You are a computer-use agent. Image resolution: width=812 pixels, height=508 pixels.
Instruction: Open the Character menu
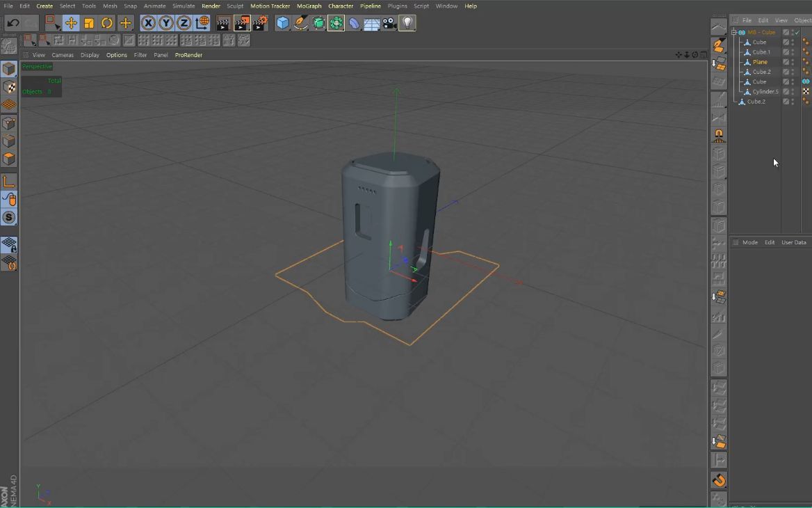341,6
